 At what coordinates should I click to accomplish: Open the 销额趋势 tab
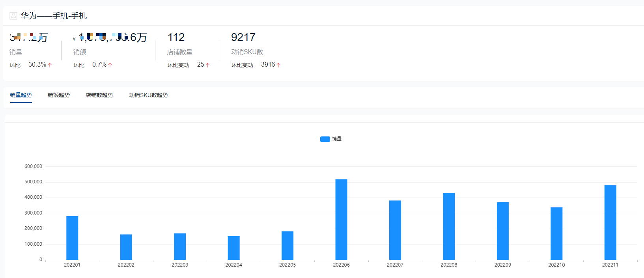click(59, 95)
